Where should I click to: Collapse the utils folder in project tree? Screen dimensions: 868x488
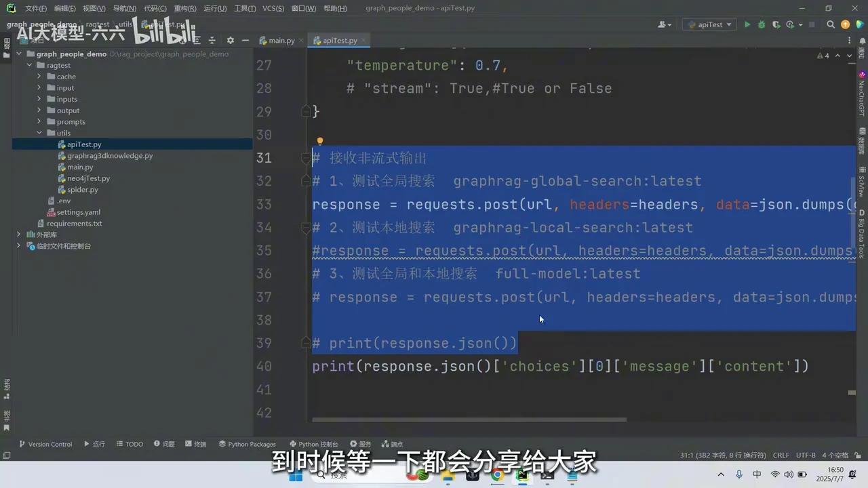click(x=39, y=133)
